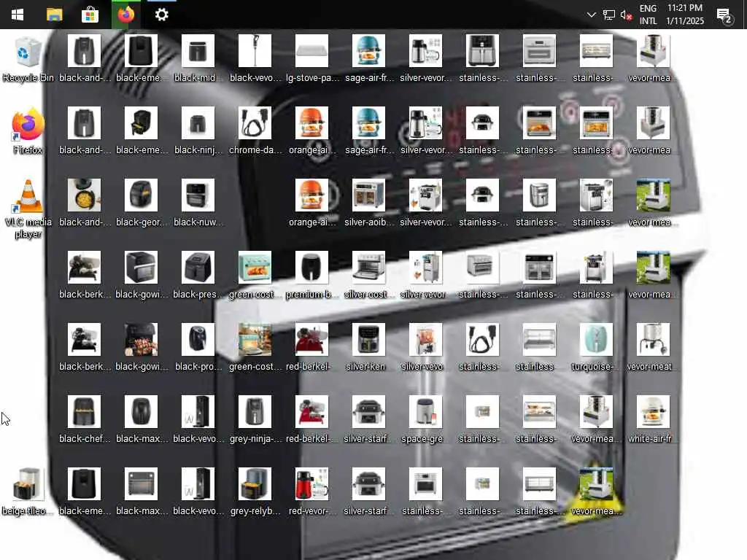
Task: Select the black-geor image file
Action: click(141, 203)
